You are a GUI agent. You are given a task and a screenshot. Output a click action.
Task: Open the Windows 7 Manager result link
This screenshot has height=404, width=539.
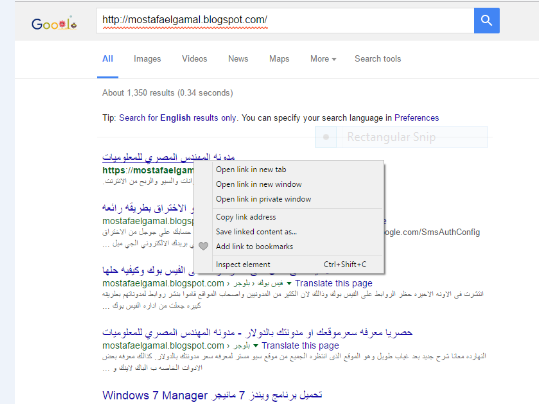pyautogui.click(x=212, y=395)
